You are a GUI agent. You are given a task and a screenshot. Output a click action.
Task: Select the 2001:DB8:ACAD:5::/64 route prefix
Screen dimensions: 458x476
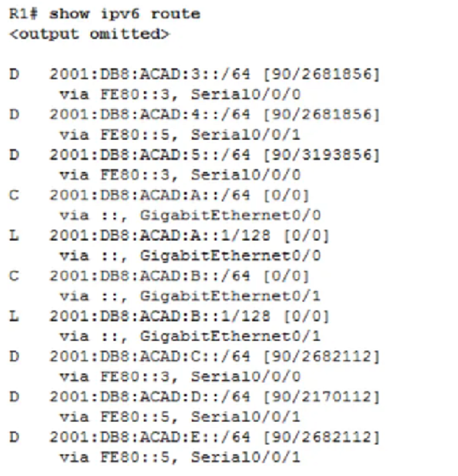[x=150, y=155]
